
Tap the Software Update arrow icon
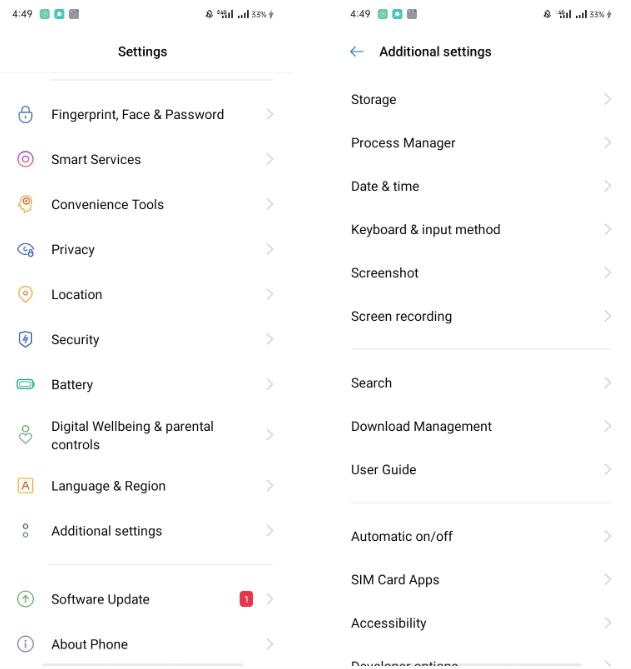click(26, 599)
